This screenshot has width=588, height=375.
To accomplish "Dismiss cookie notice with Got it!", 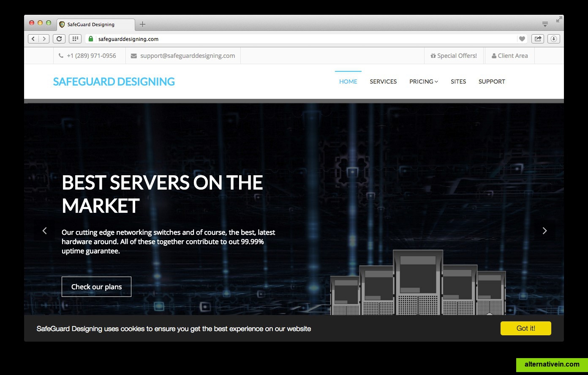I will coord(525,328).
